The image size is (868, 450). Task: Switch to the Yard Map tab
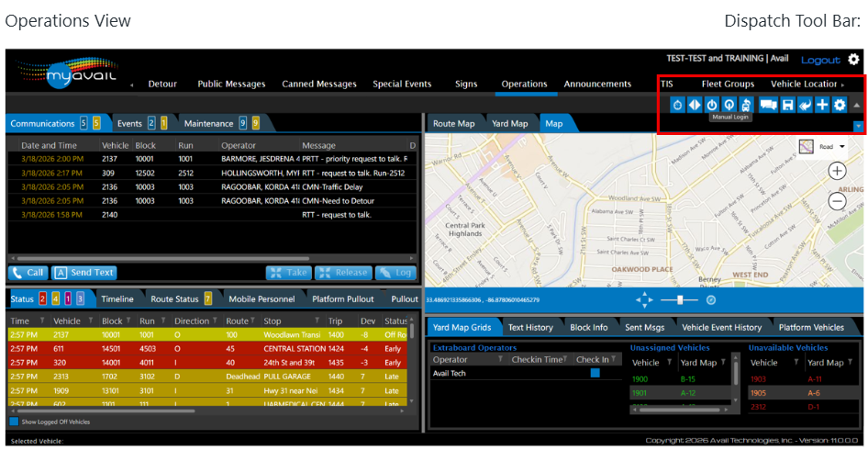click(x=509, y=124)
